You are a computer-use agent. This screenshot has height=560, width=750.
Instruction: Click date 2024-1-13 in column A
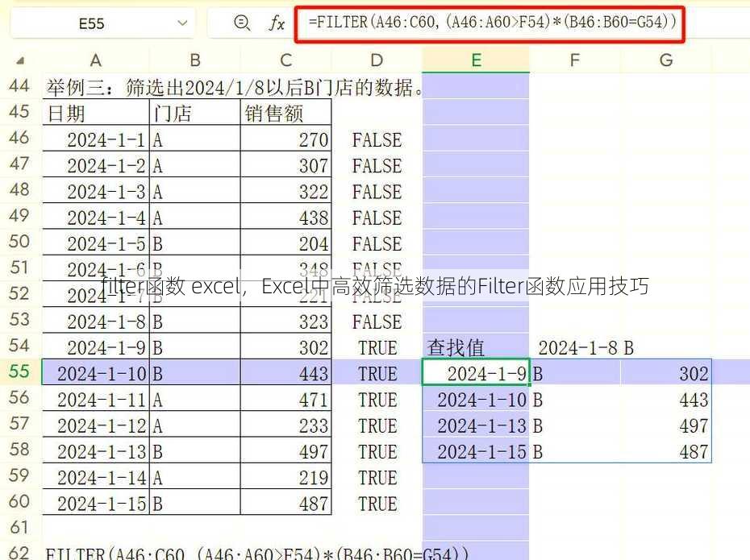point(96,450)
